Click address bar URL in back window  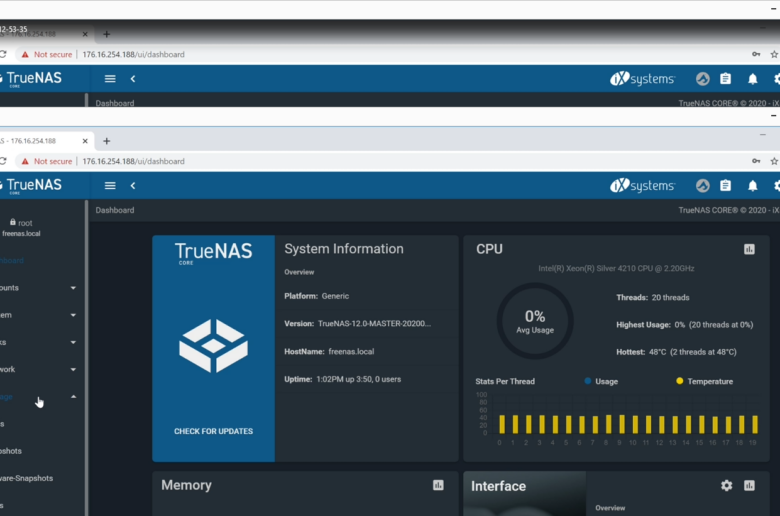(133, 54)
